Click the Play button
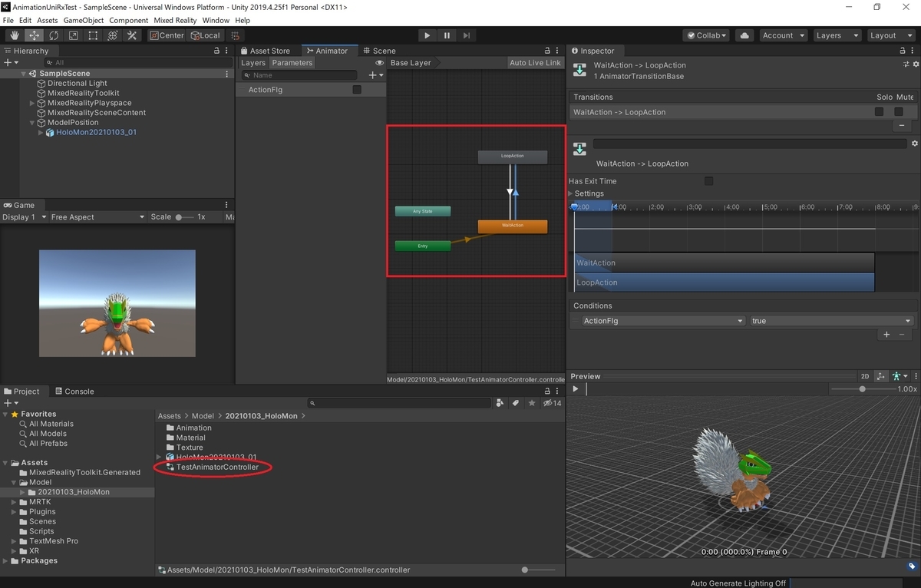The image size is (921, 588). pyautogui.click(x=427, y=35)
